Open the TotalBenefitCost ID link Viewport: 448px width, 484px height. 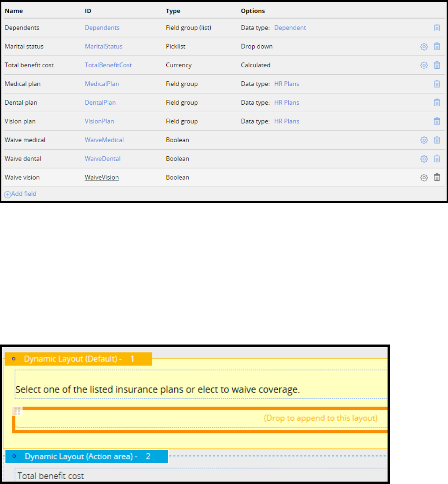(x=108, y=65)
